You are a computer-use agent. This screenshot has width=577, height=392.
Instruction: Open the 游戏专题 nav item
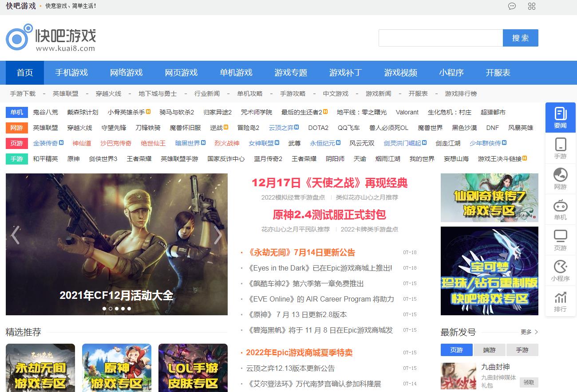(291, 72)
